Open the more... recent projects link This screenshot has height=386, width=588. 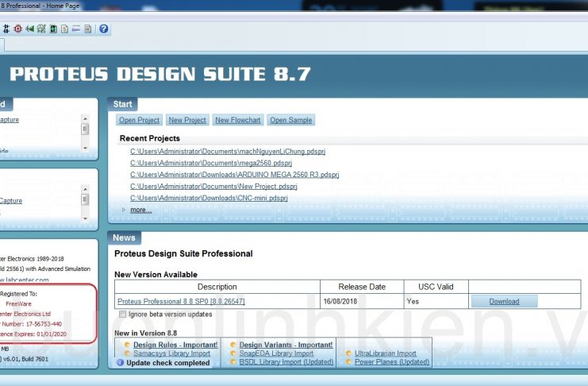[x=141, y=210]
